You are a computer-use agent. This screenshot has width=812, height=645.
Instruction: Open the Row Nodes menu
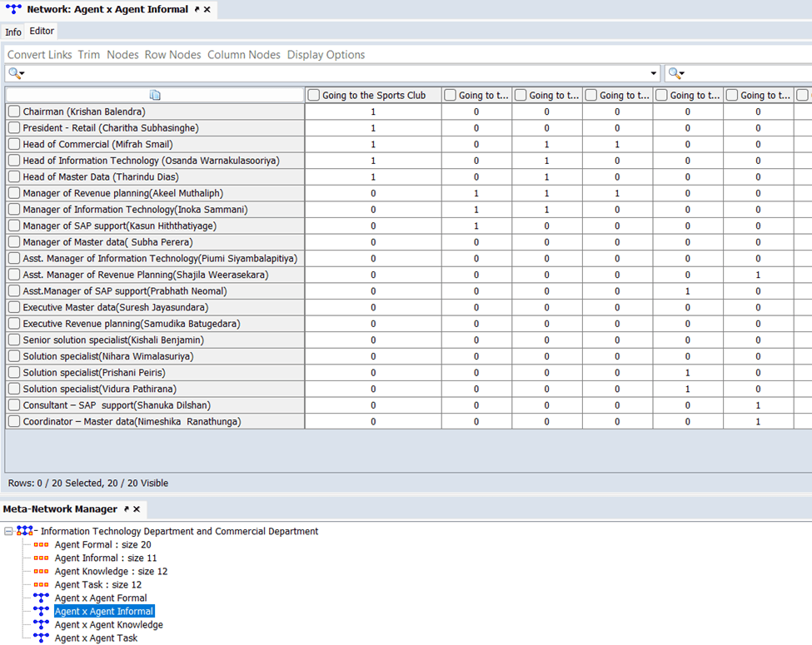coord(172,55)
